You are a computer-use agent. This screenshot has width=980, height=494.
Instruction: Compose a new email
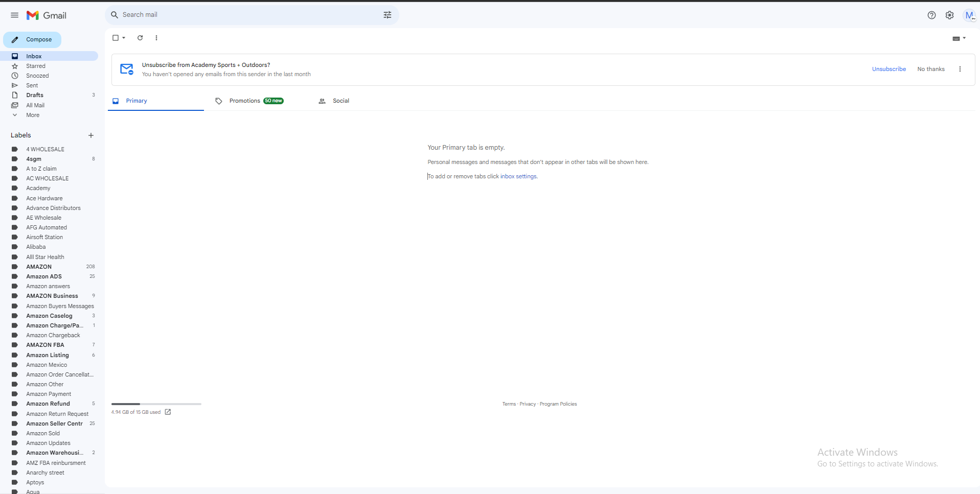[x=32, y=39]
